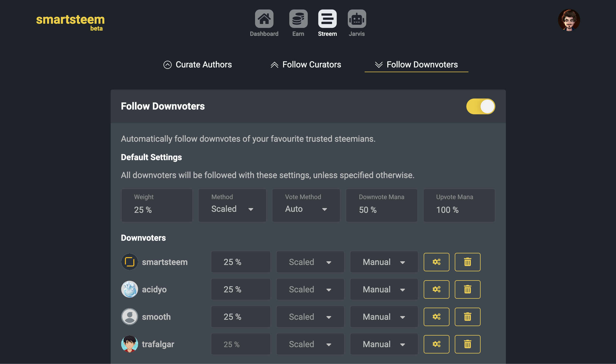Delete smartsteem with the trash icon
This screenshot has width=616, height=364.
coord(467,262)
